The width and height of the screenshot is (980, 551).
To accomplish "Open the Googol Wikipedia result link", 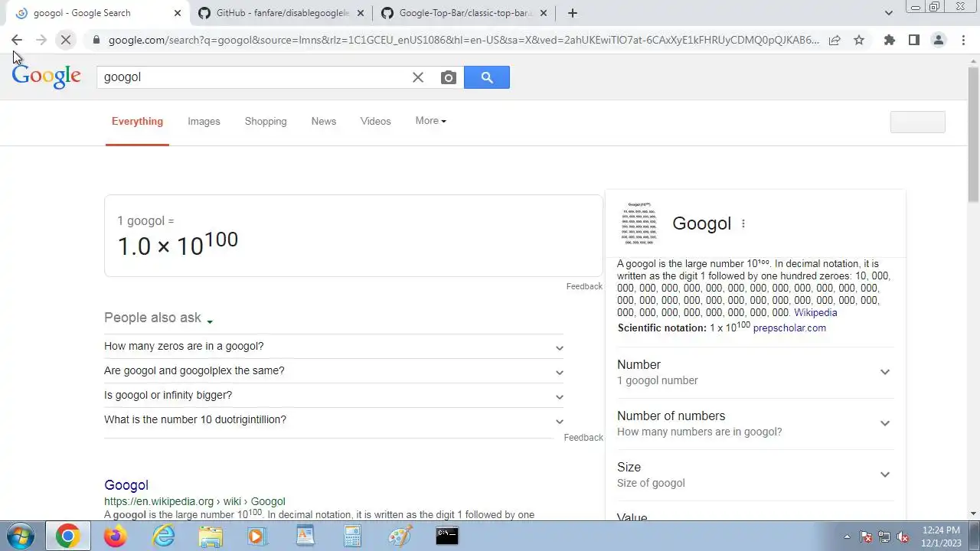I will (126, 485).
